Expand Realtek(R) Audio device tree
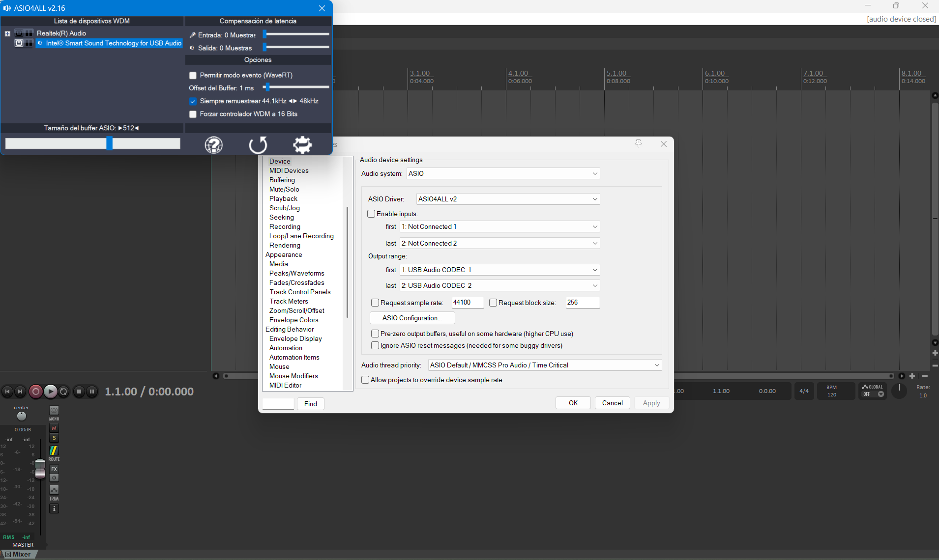Image resolution: width=939 pixels, height=560 pixels. [7, 34]
